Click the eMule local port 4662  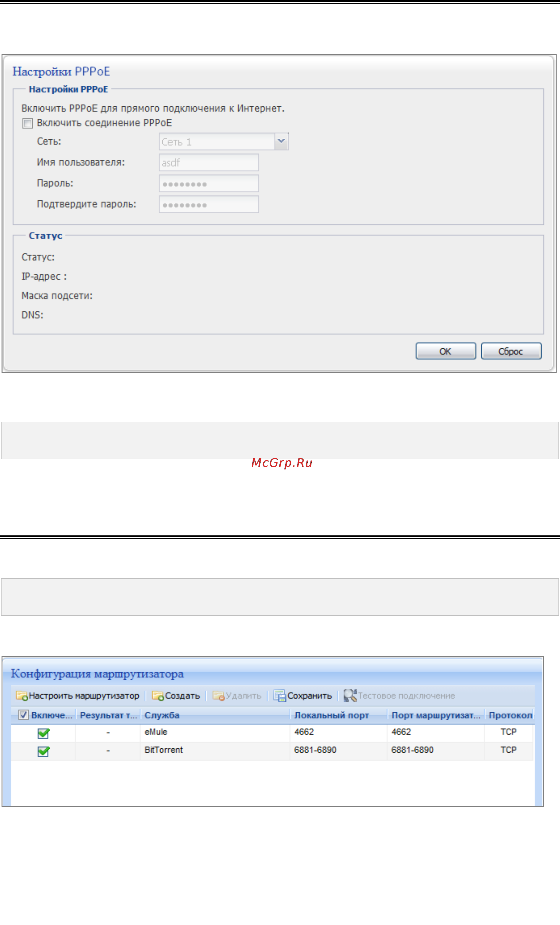[304, 732]
